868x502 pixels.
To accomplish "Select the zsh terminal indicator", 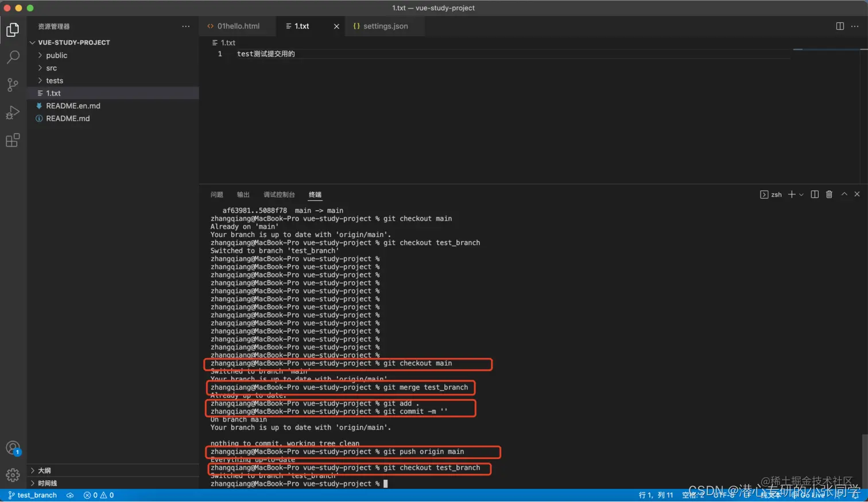I will [771, 194].
